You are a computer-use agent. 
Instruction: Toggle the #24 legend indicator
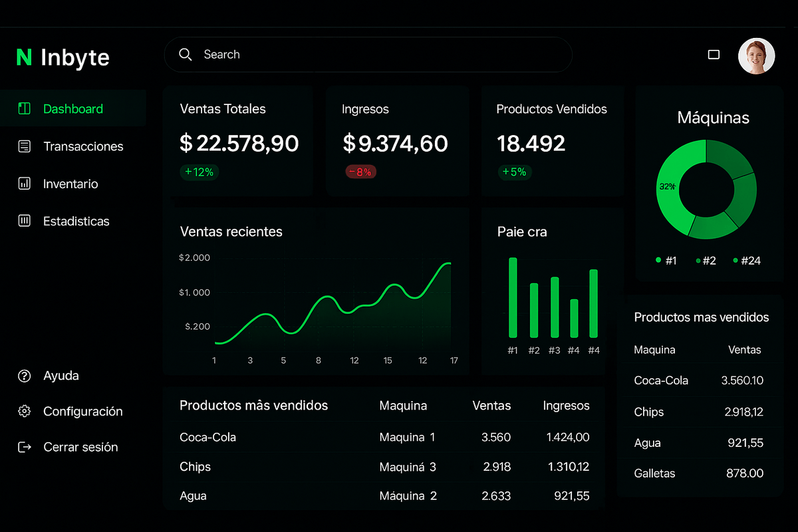click(735, 261)
